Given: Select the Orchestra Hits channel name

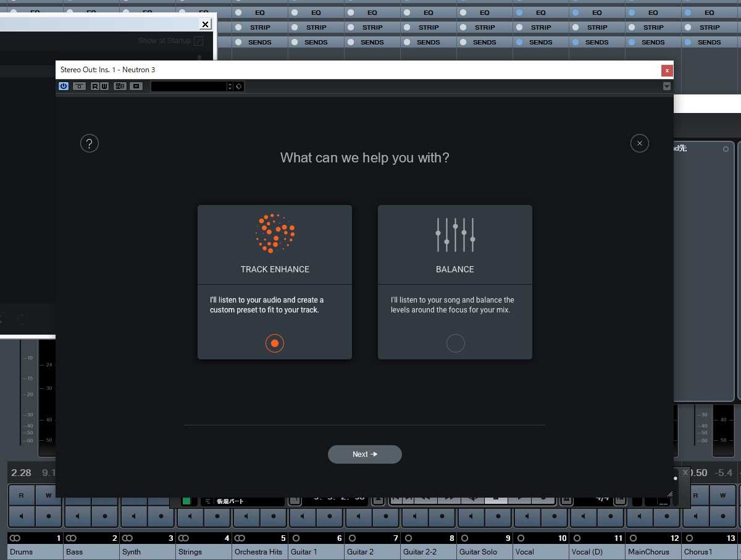Looking at the screenshot, I should [x=259, y=552].
